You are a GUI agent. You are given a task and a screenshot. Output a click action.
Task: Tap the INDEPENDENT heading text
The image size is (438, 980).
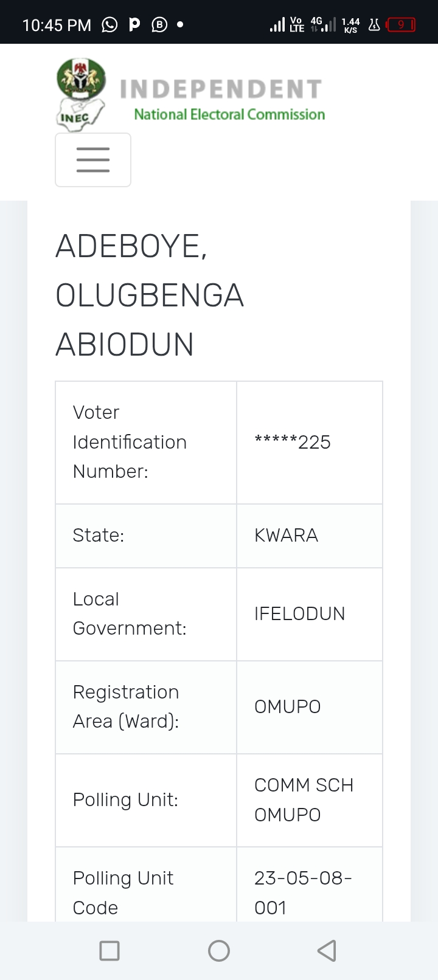(x=221, y=89)
